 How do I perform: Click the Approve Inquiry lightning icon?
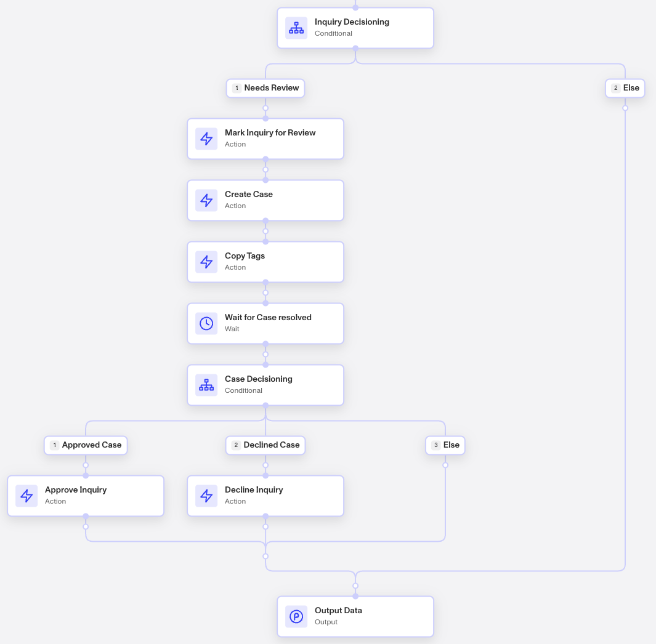click(26, 496)
